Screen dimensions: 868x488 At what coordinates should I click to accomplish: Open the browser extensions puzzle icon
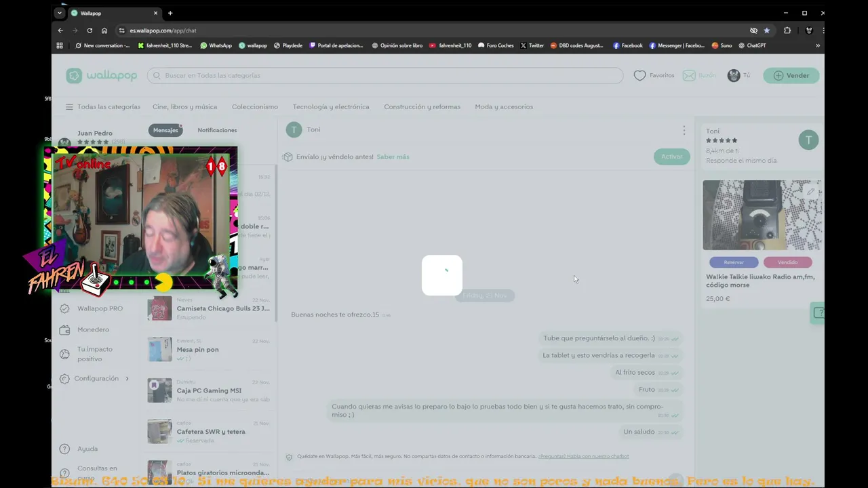click(787, 30)
